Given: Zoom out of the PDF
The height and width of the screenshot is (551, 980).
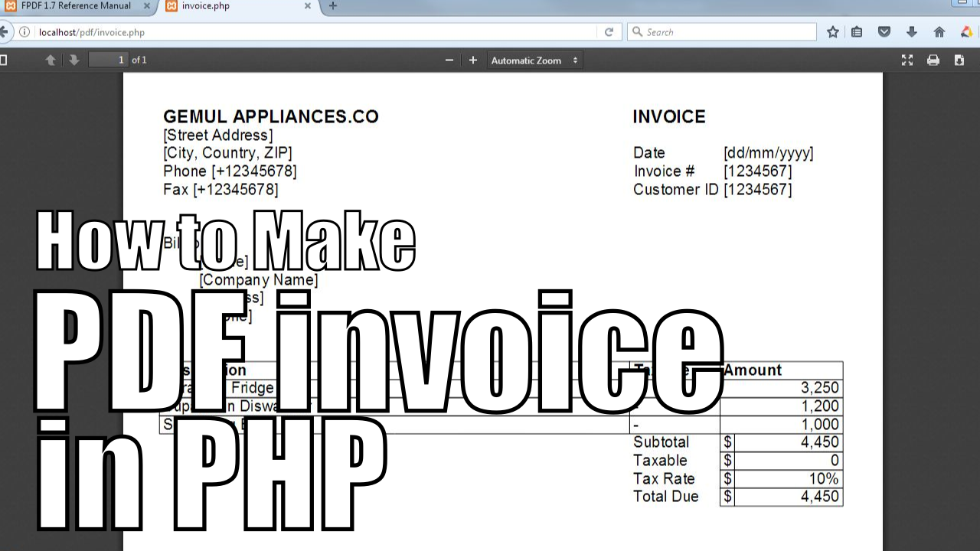Looking at the screenshot, I should [x=449, y=60].
